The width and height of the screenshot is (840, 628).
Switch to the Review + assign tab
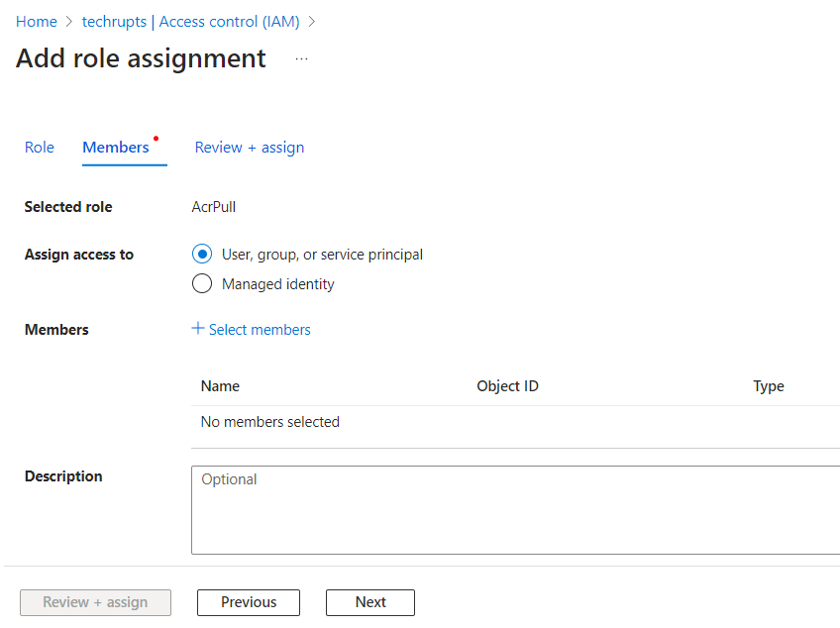[x=249, y=147]
